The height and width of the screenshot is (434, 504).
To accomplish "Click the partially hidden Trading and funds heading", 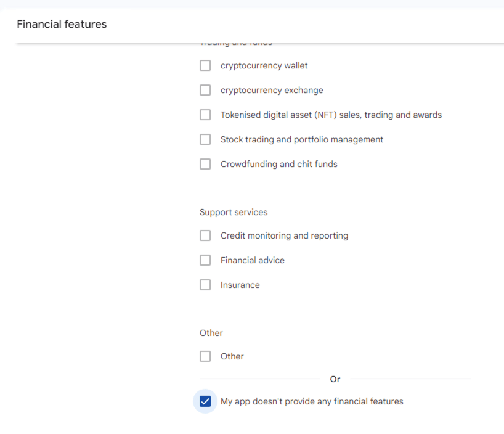I will point(235,44).
